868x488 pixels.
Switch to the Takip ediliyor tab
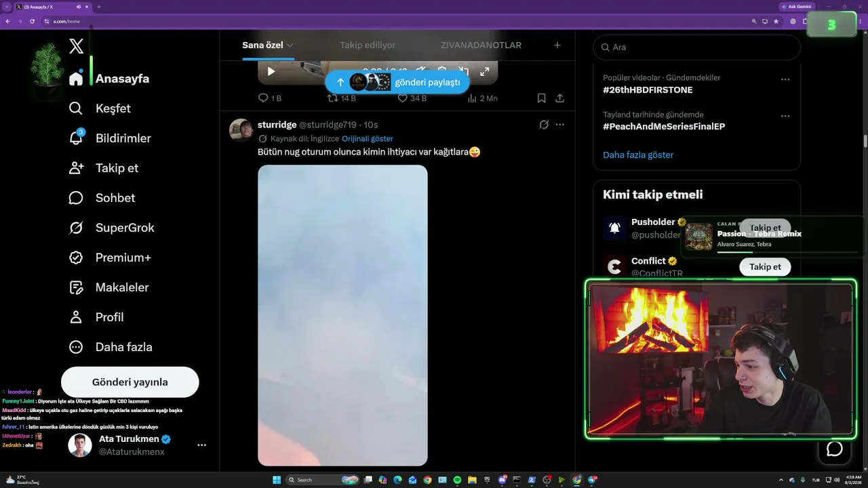click(368, 45)
